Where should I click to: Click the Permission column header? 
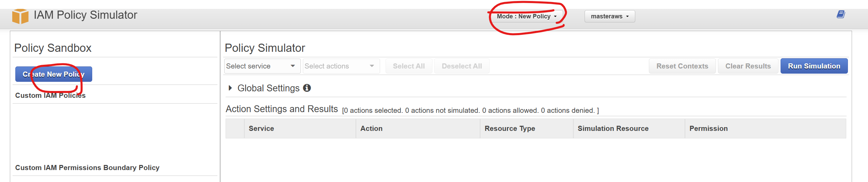click(708, 128)
